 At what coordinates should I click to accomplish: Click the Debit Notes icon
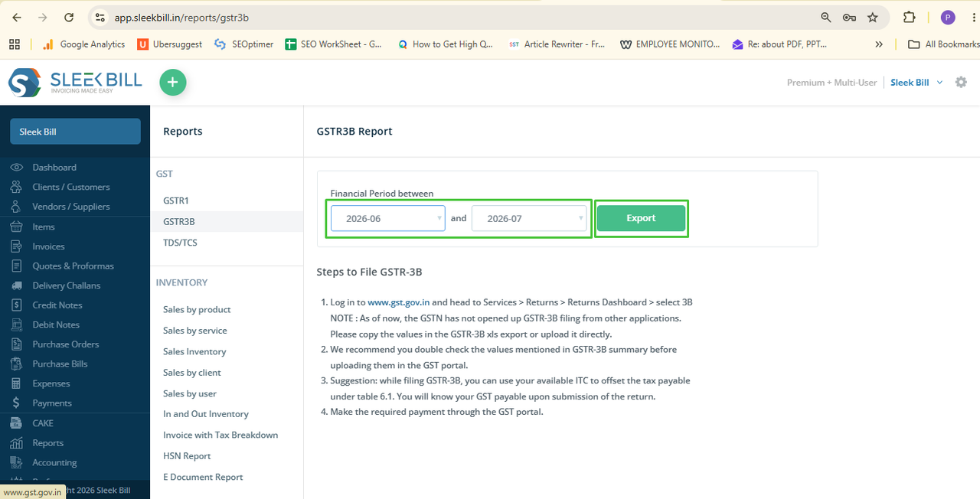pos(16,325)
